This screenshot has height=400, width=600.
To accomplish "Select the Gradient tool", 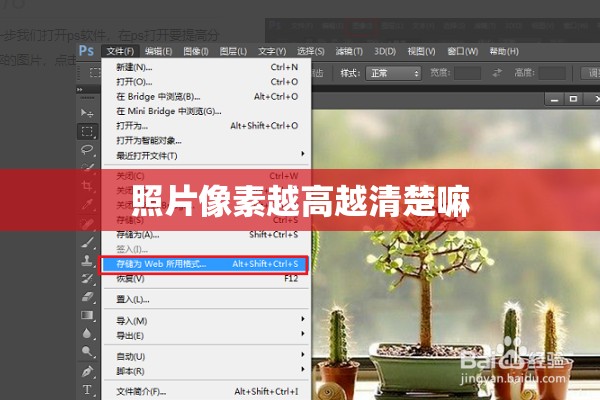I will coord(87,315).
